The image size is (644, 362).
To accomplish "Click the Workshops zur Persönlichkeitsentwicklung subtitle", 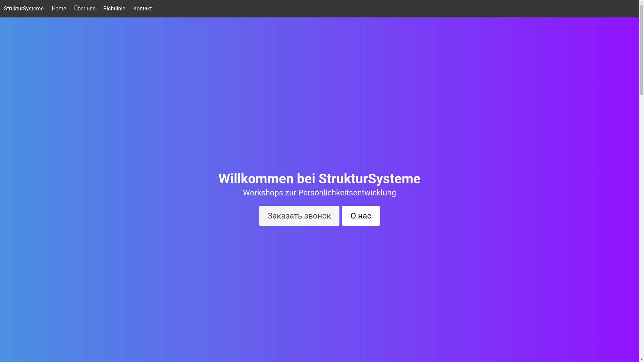I will pyautogui.click(x=319, y=193).
